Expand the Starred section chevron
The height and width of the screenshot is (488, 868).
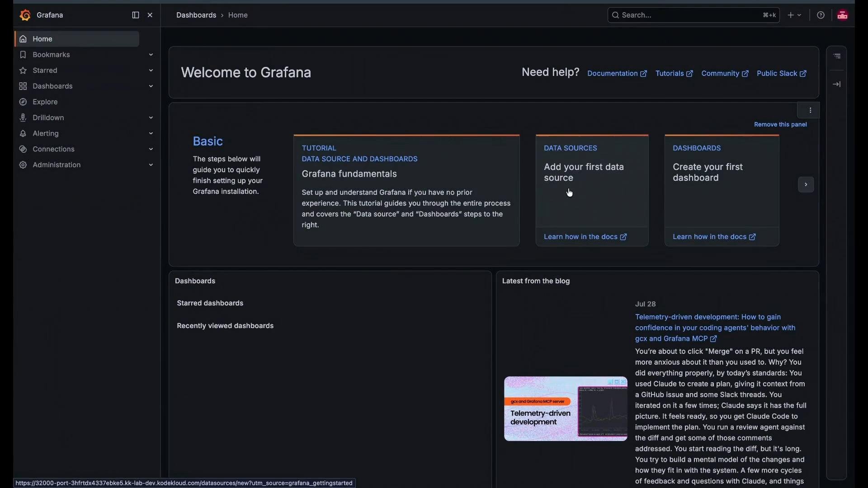[x=151, y=71]
